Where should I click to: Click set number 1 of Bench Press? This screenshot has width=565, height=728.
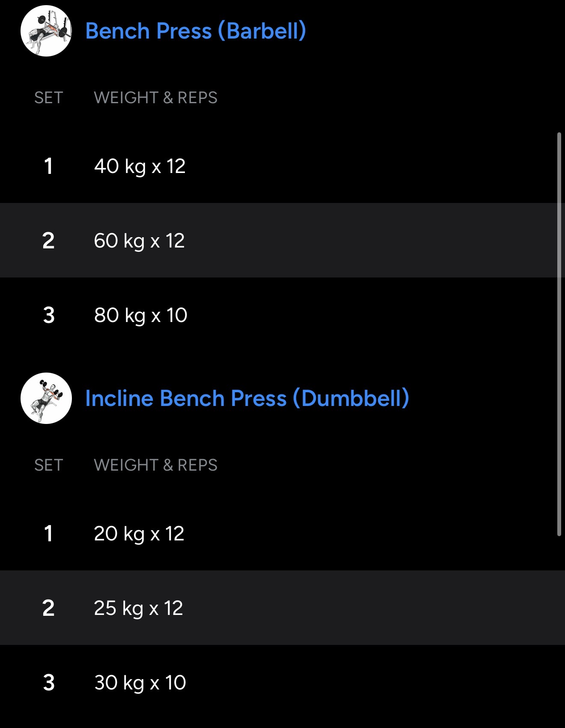(48, 166)
